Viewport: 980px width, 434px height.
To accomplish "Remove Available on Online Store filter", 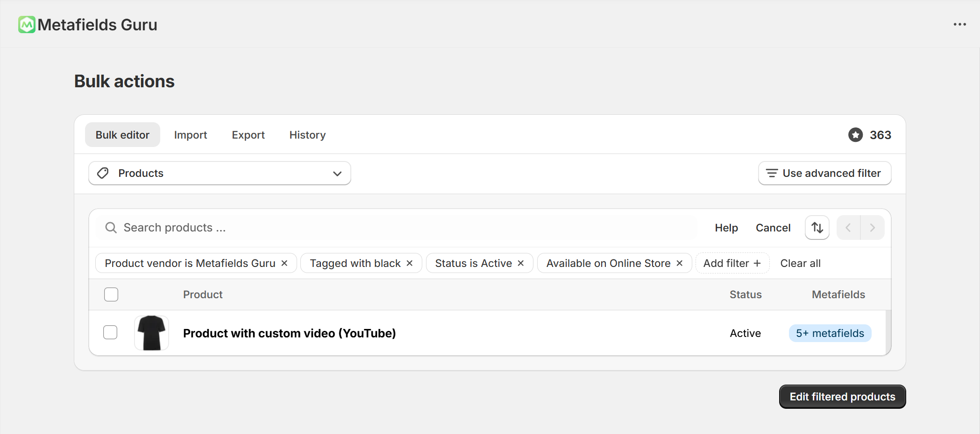I will [680, 263].
